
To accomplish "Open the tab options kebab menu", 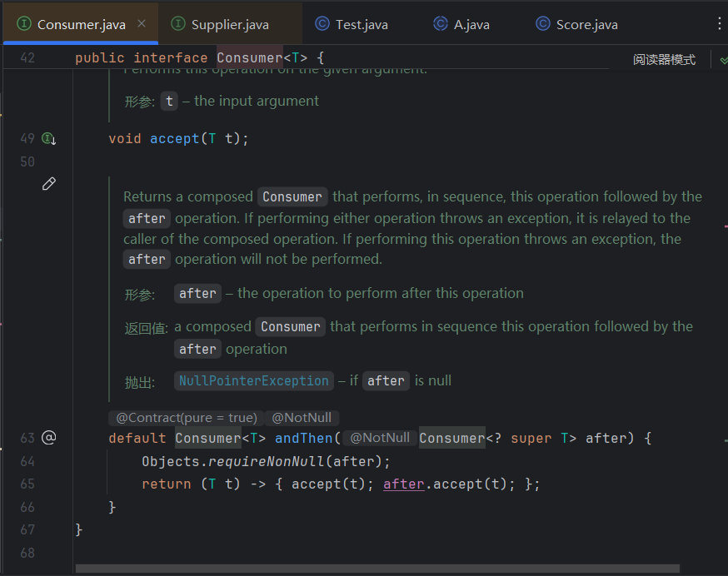I will 719,23.
